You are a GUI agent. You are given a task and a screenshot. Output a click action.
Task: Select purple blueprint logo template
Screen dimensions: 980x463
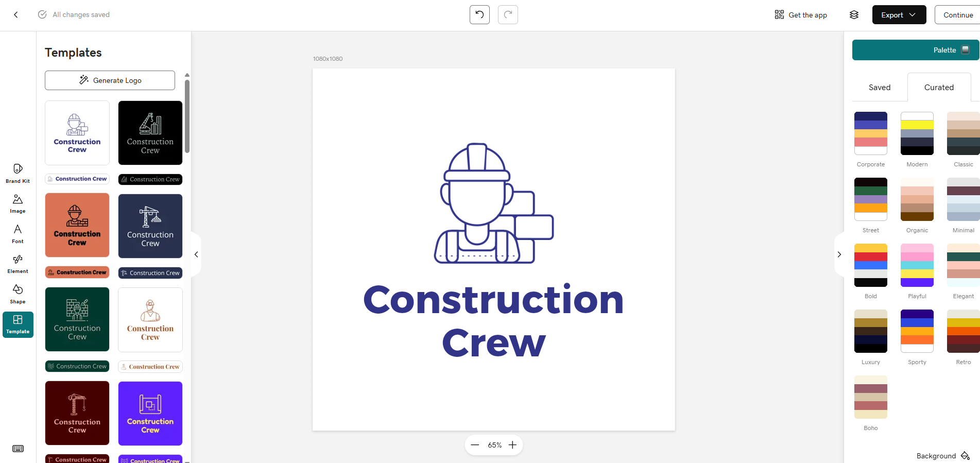pyautogui.click(x=150, y=414)
